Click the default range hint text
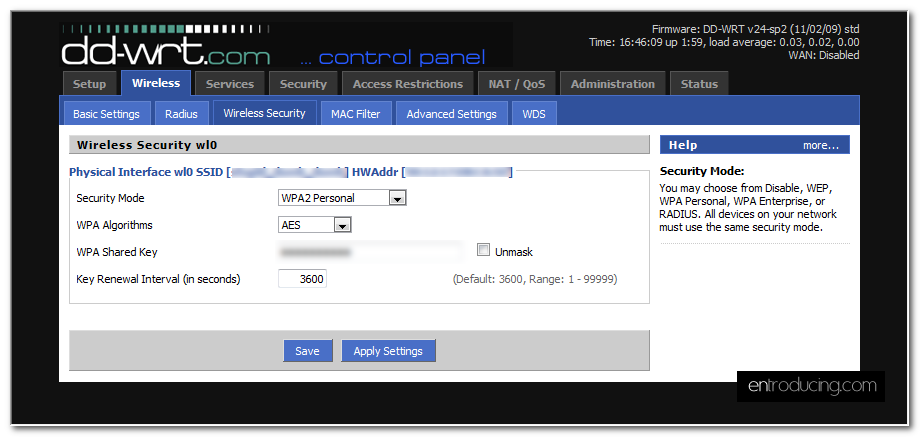The image size is (920, 437). [535, 280]
